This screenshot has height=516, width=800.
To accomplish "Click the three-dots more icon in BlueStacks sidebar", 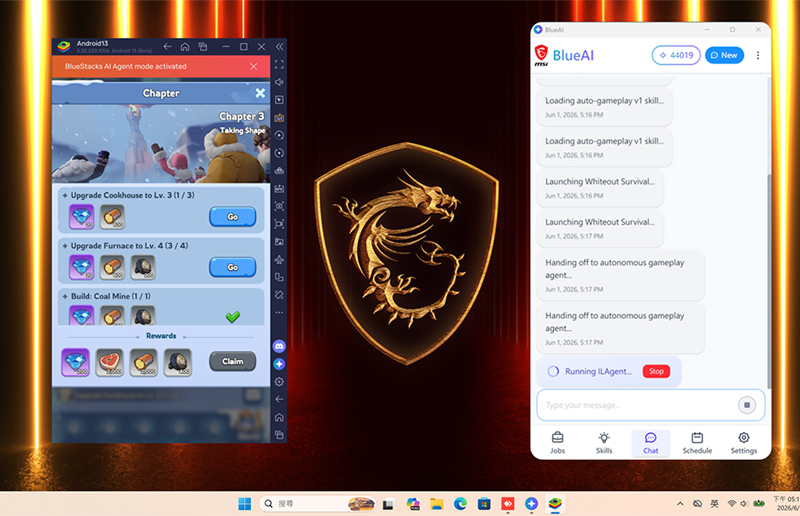I will [x=279, y=312].
